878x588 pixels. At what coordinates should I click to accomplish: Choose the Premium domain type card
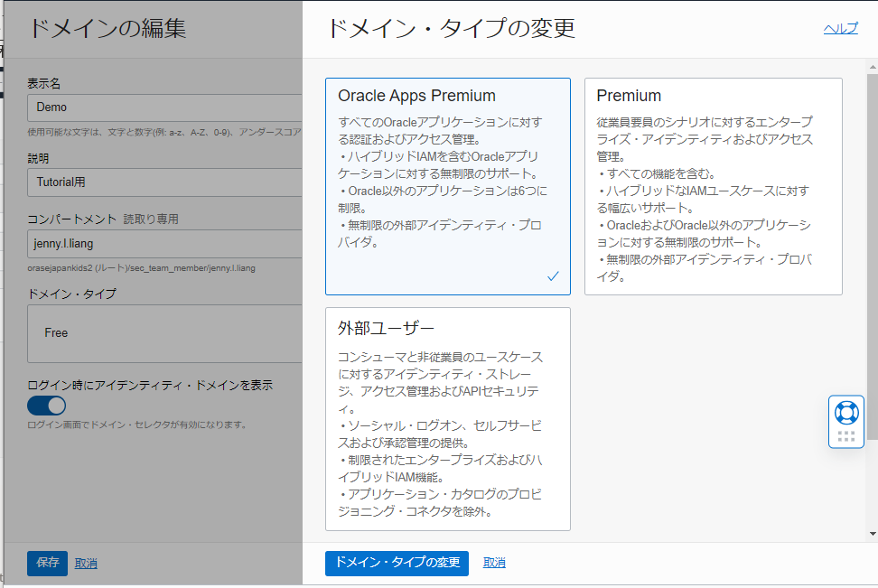coord(713,185)
